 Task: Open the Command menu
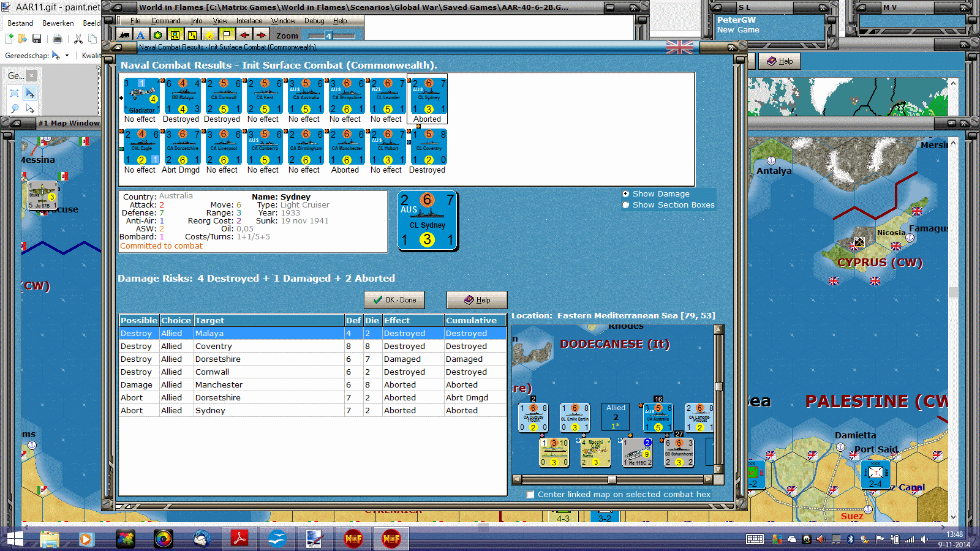(166, 21)
